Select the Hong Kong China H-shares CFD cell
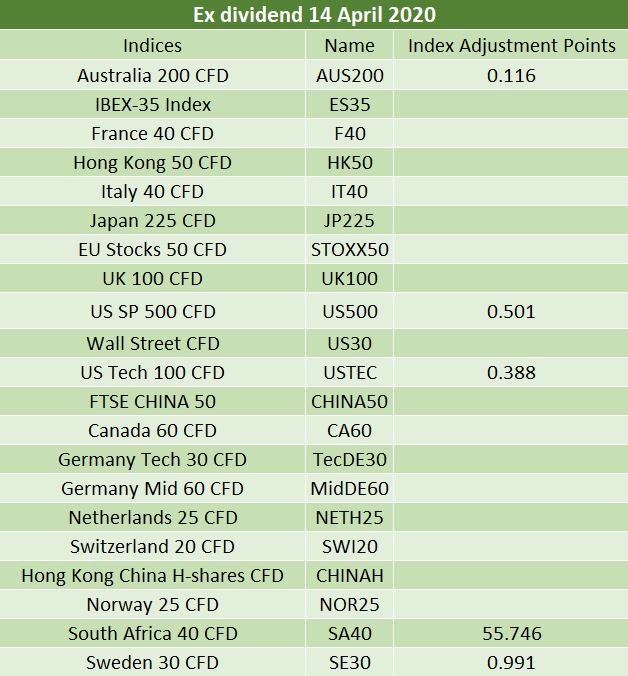 click(152, 575)
